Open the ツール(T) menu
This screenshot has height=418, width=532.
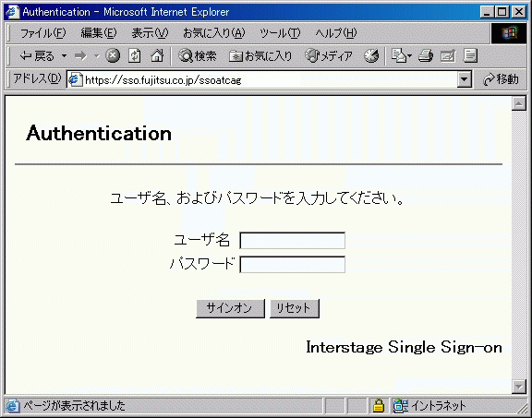click(x=280, y=33)
